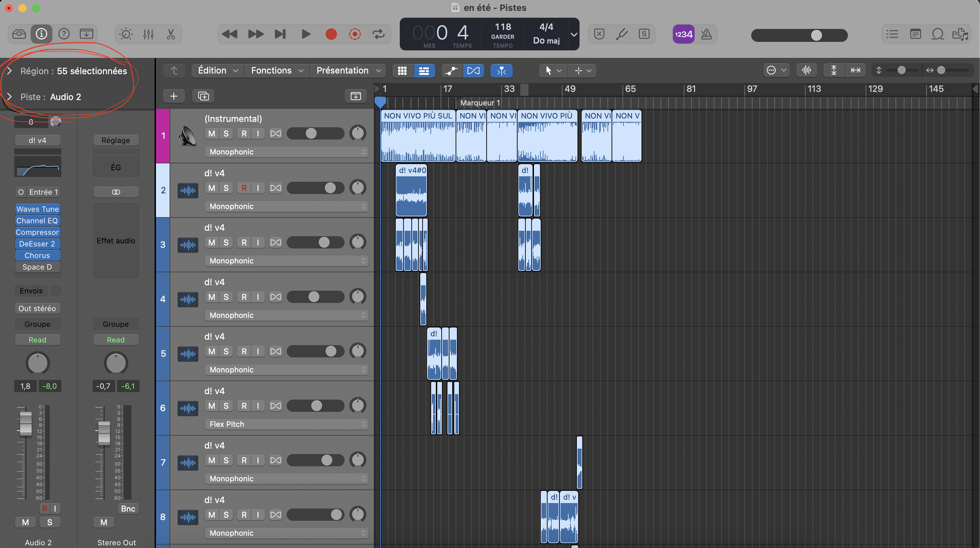The image size is (980, 548).
Task: Open the Library panel icon
Action: click(19, 34)
